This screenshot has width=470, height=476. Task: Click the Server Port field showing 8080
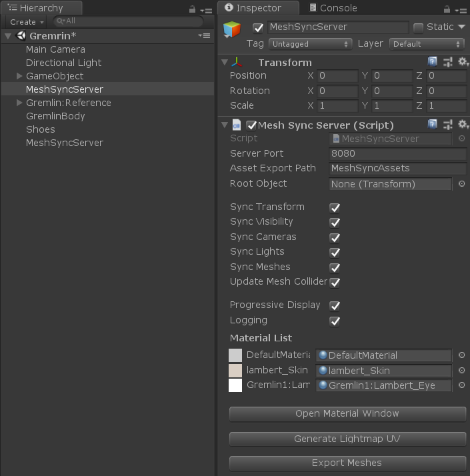click(398, 153)
